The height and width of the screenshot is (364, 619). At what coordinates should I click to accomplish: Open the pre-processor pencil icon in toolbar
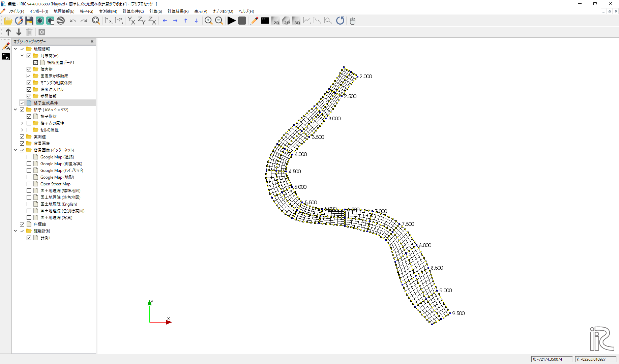[254, 21]
